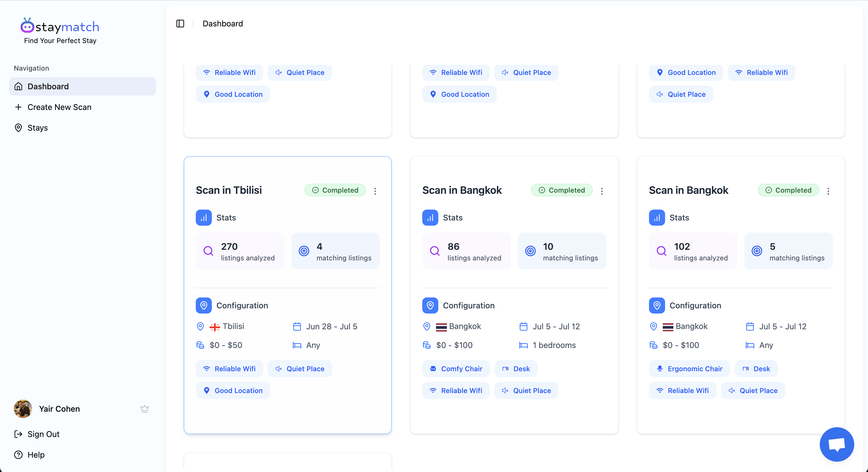Open the Dashboard navigation item
Image resolution: width=868 pixels, height=472 pixels.
point(83,86)
